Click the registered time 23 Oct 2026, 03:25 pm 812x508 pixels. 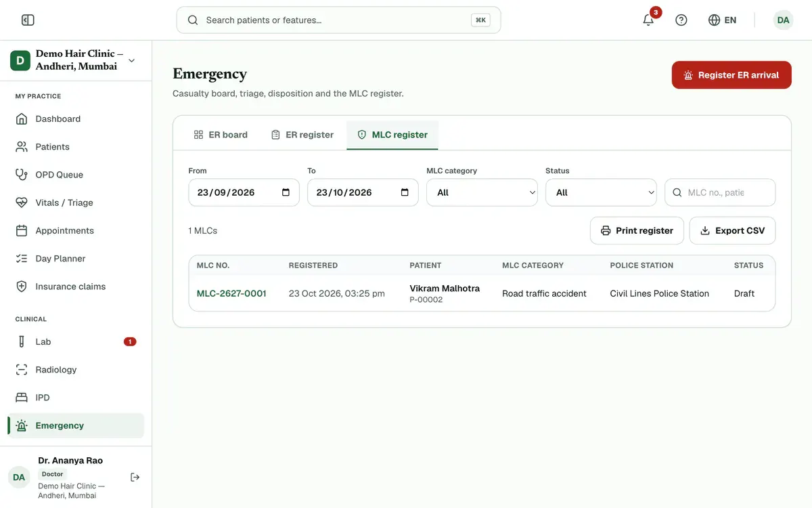[x=337, y=293]
